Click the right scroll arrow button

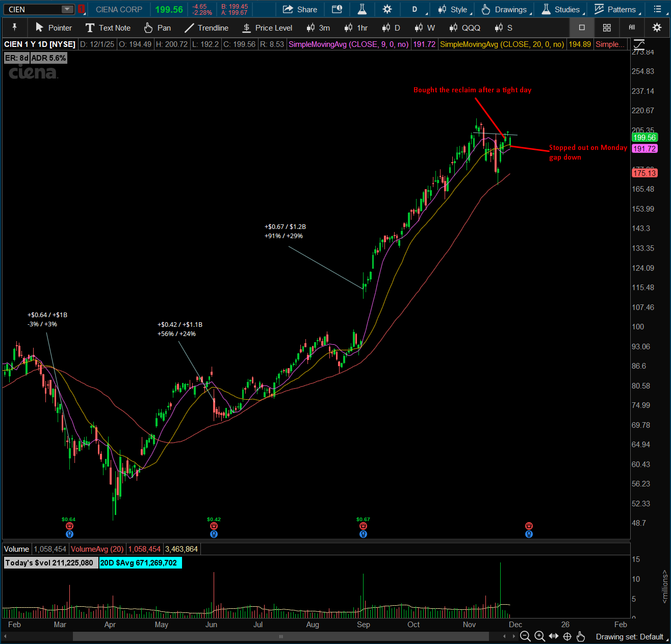513,636
